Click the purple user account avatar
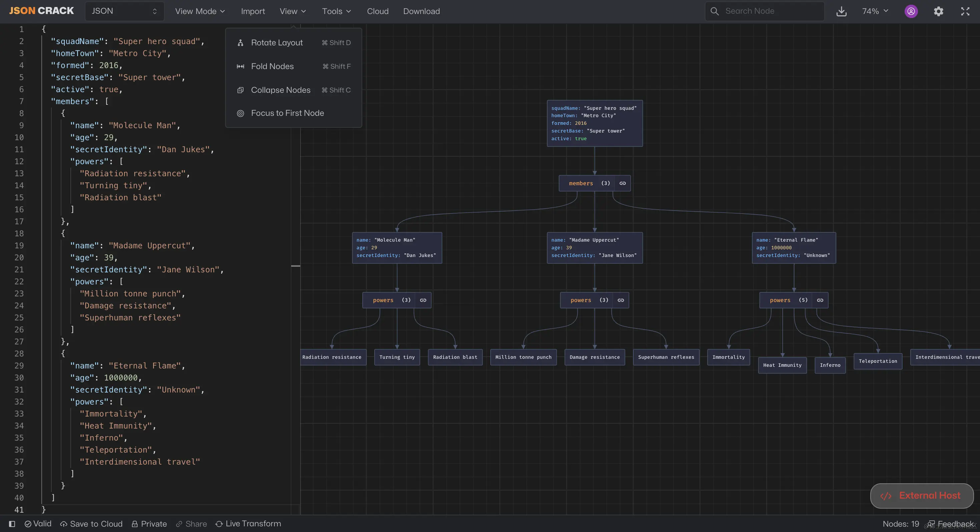The image size is (980, 532). pyautogui.click(x=911, y=11)
